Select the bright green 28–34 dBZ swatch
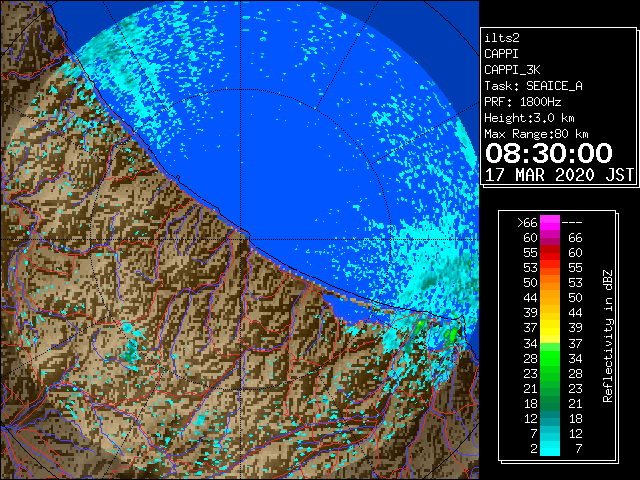The width and height of the screenshot is (640, 480). (x=550, y=358)
